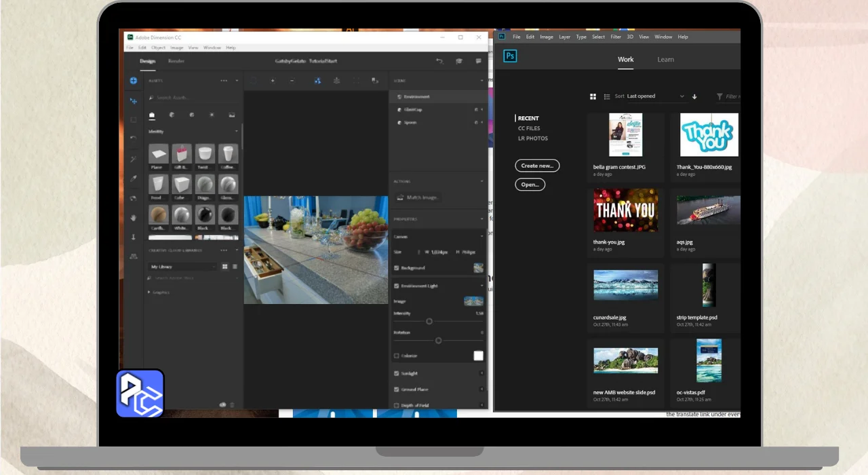
Task: Open the My Library dropdown
Action: tap(182, 267)
